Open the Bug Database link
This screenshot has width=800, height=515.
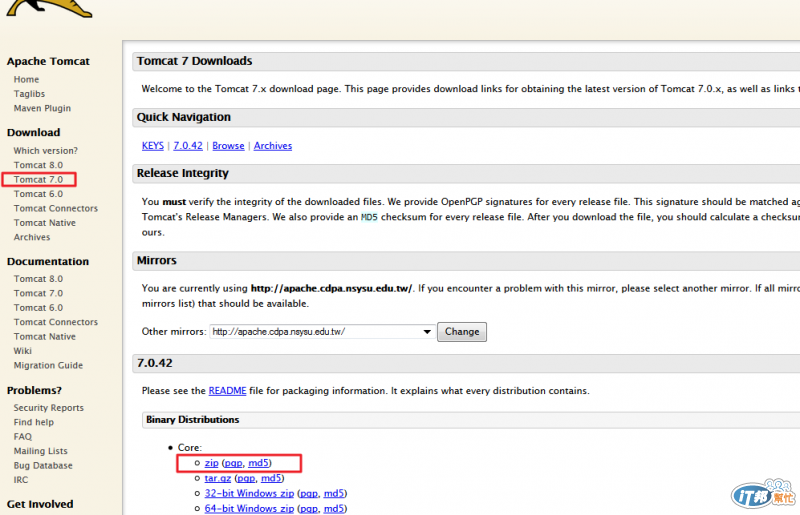[x=43, y=465]
